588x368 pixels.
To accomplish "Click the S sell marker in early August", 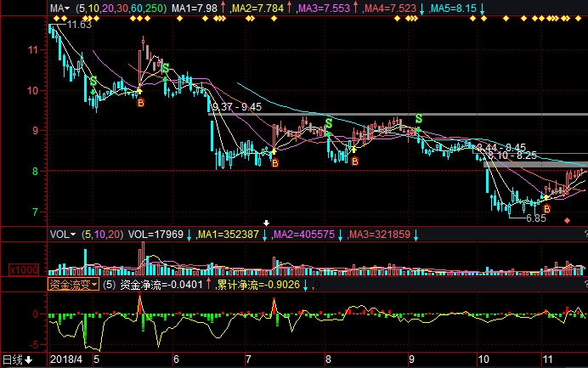I will tap(328, 123).
